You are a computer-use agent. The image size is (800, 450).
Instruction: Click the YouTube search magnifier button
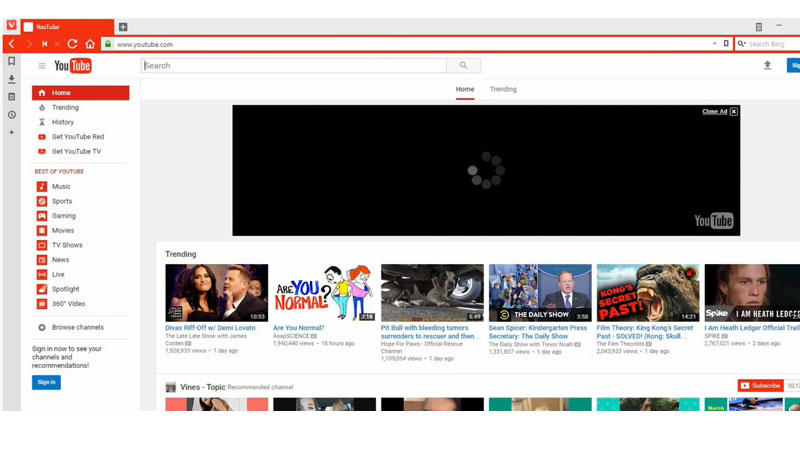tap(463, 66)
